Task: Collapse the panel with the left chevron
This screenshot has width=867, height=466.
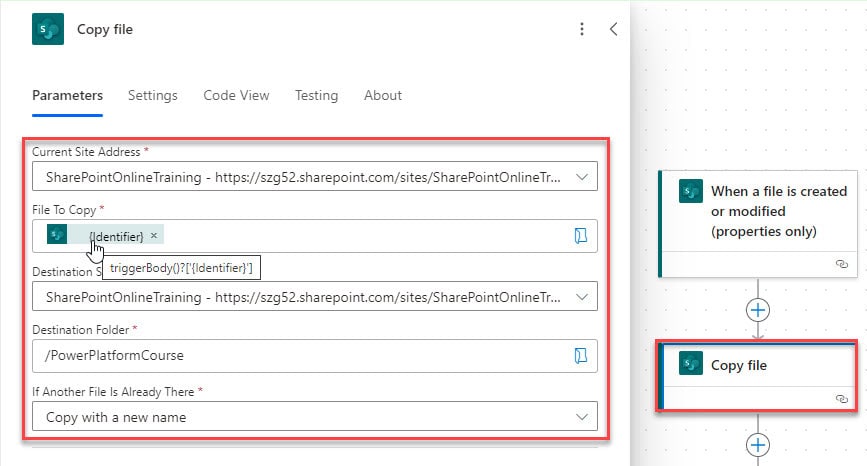Action: pos(613,29)
